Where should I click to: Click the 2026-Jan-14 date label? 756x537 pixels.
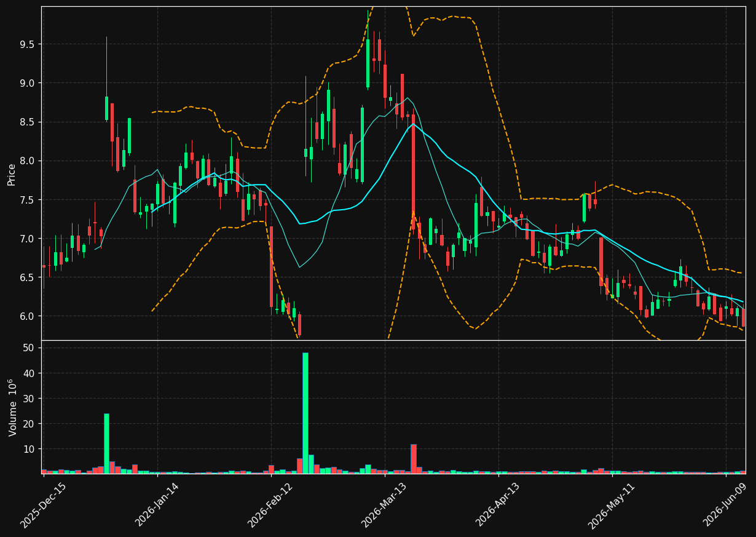click(157, 506)
